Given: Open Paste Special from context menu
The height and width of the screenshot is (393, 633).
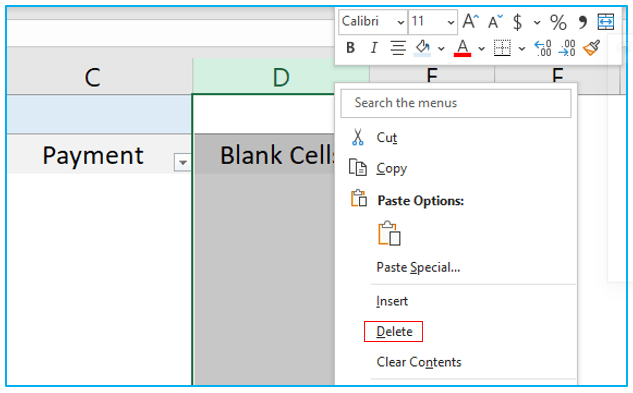Looking at the screenshot, I should (x=418, y=267).
